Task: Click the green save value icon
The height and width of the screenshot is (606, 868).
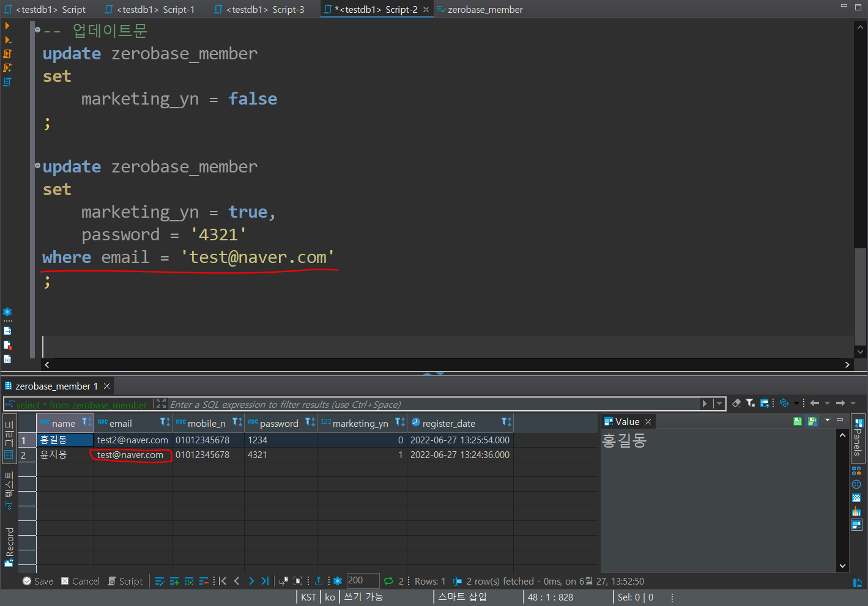Action: tap(797, 421)
